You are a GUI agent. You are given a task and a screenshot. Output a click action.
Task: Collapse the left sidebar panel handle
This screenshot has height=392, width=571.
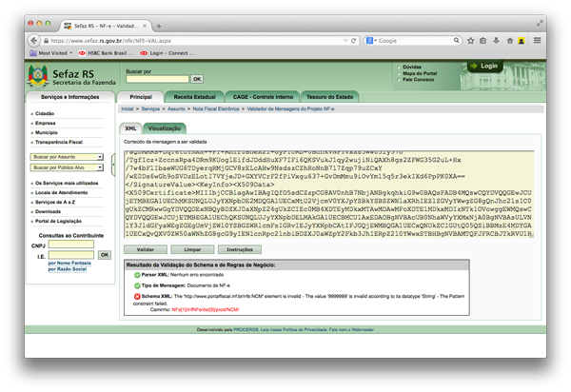[113, 165]
